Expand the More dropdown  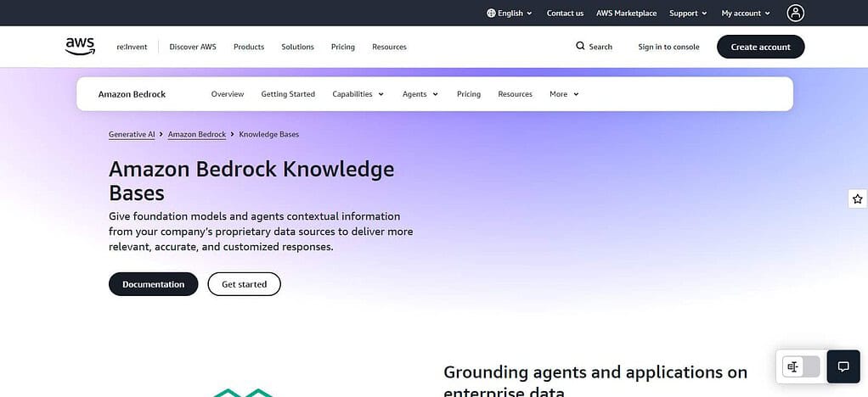coord(564,94)
